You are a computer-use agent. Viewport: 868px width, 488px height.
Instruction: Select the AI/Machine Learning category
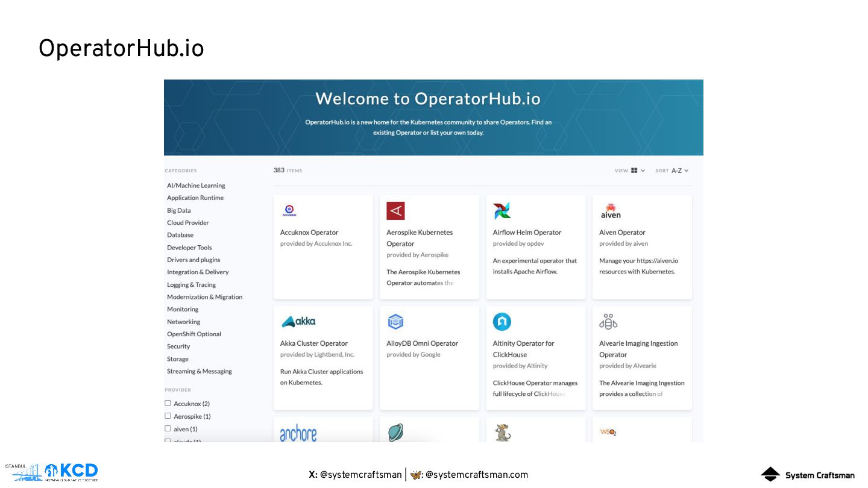(196, 186)
